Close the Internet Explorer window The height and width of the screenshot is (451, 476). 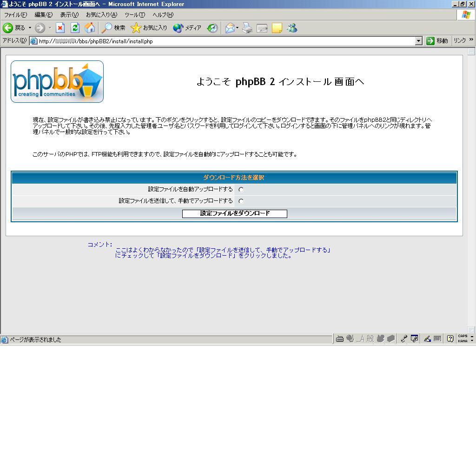coord(471,4)
